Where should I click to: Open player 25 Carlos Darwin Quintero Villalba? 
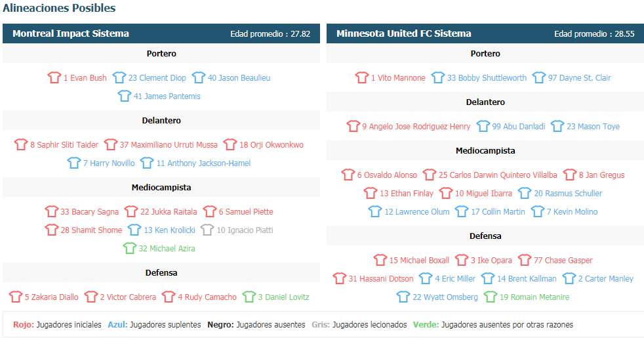point(498,175)
